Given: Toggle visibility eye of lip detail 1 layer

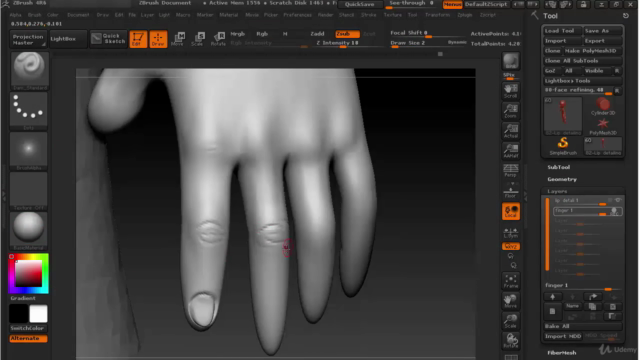Looking at the screenshot, I should 618,200.
